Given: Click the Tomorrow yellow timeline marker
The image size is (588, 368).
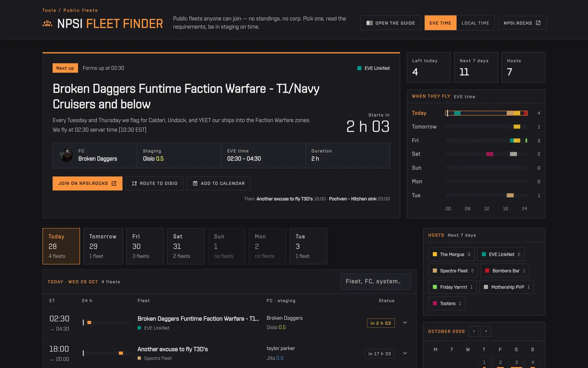Looking at the screenshot, I should [517, 127].
